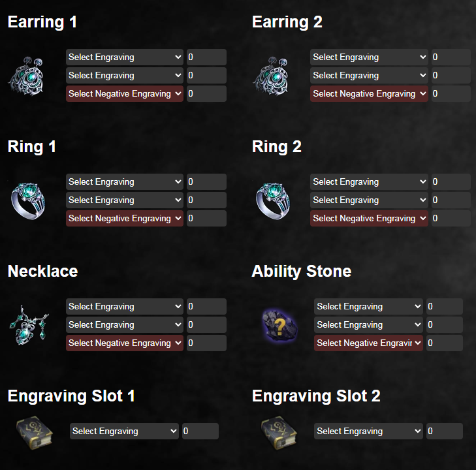Expand Ring 2 Select Negative Engraving dropdown

coord(369,218)
